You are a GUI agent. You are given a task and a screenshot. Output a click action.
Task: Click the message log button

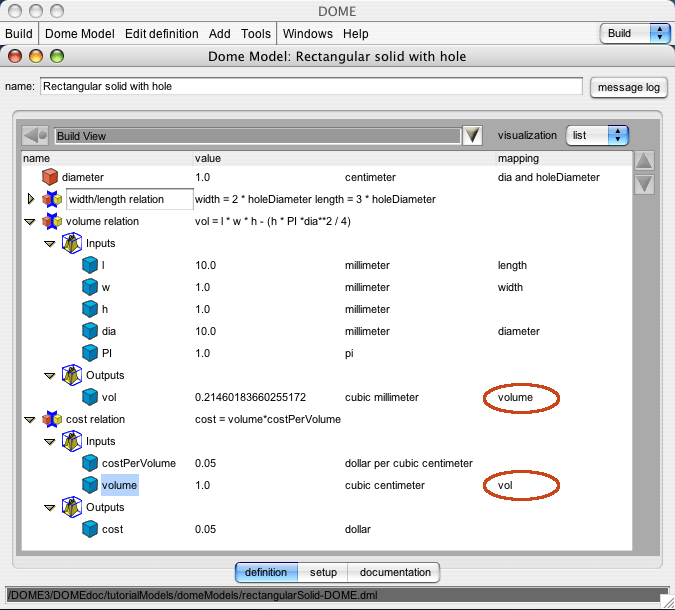click(629, 87)
